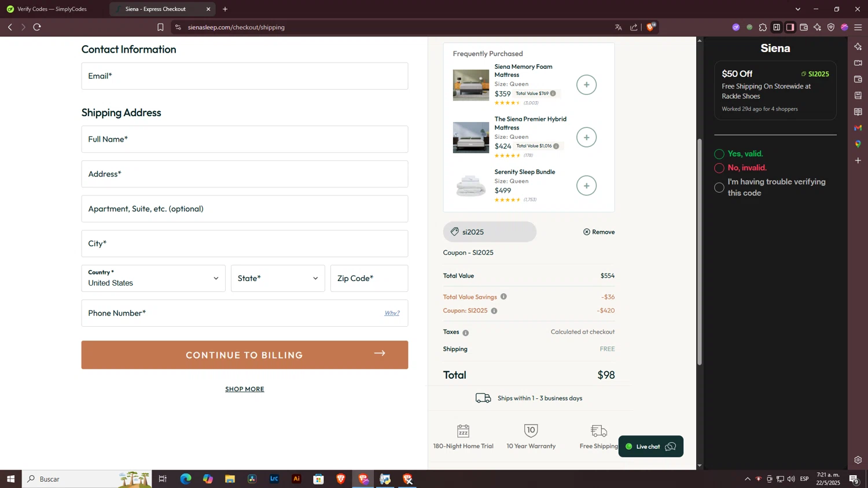Open sidebar settings gear icon
868x488 pixels.
858,460
